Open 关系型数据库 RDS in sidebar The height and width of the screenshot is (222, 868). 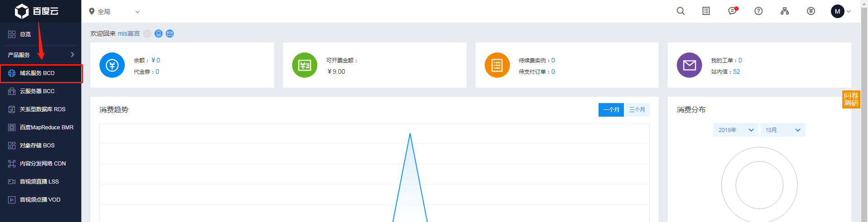tap(41, 109)
